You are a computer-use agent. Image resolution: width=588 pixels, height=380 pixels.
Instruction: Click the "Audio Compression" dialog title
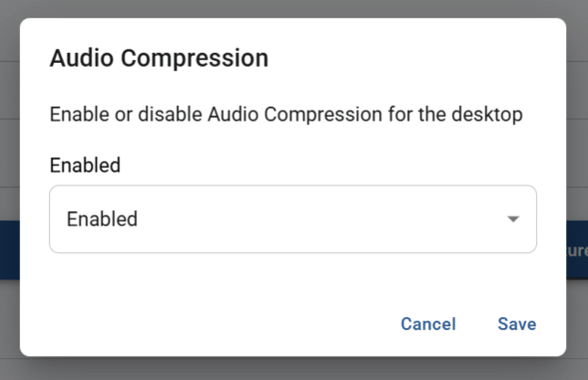159,58
